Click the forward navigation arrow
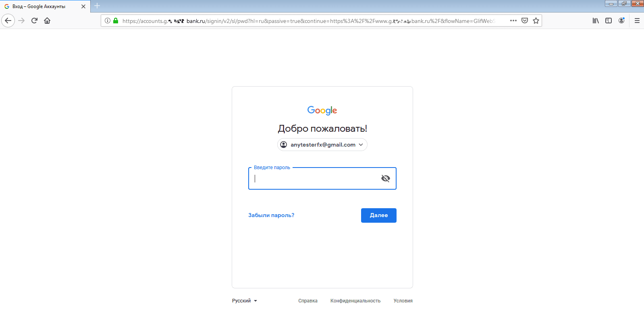 pos(21,21)
